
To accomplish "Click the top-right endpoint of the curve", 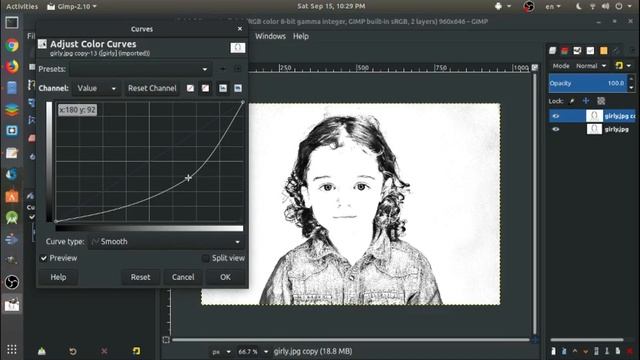I will [243, 102].
